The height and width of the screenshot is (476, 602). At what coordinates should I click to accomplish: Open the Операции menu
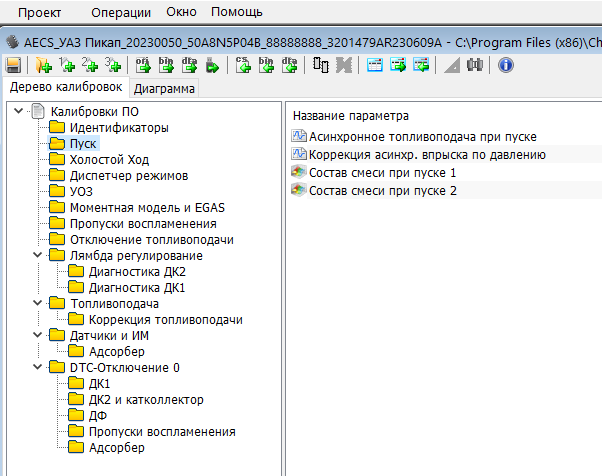pyautogui.click(x=120, y=12)
